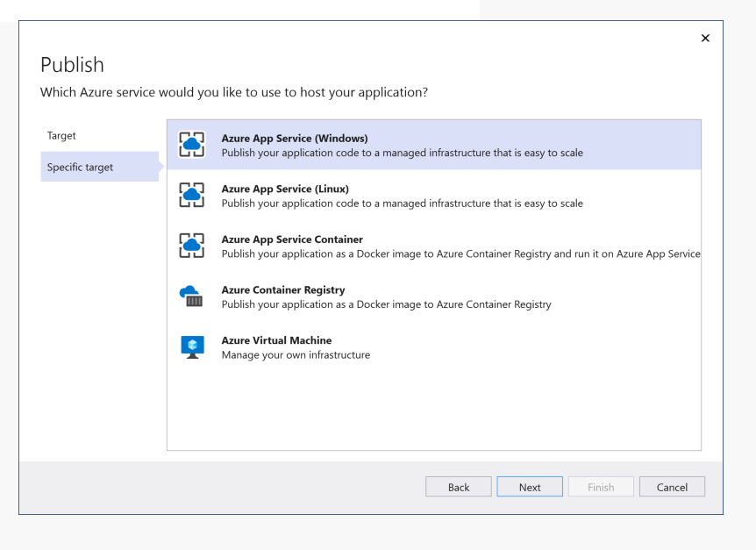Choose Azure Virtual Machine to manage own infrastructure

(x=395, y=346)
